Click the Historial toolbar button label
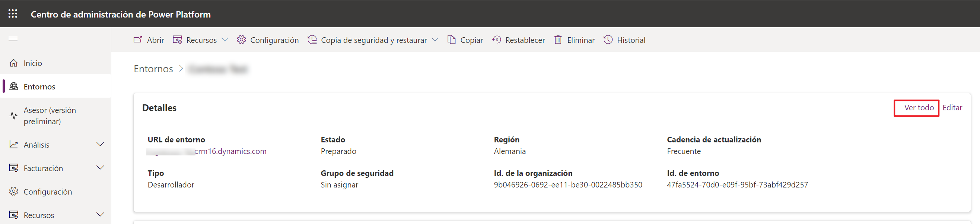The width and height of the screenshot is (980, 224). [x=631, y=40]
